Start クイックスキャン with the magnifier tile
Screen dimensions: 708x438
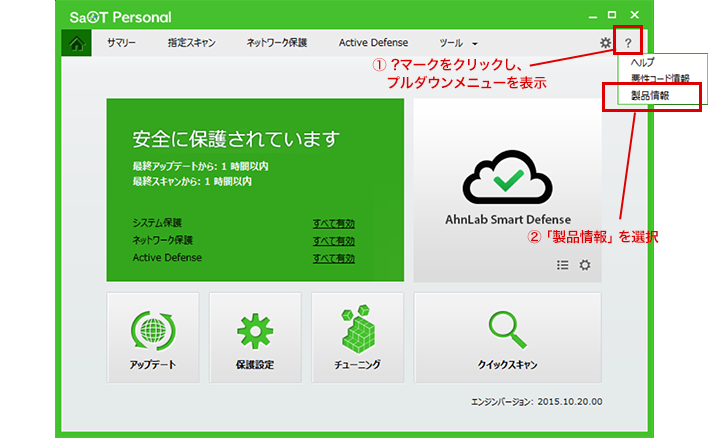pos(508,338)
